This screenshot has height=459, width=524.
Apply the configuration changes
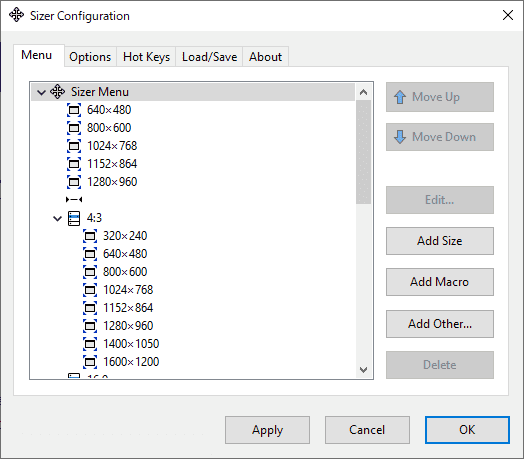pyautogui.click(x=267, y=430)
